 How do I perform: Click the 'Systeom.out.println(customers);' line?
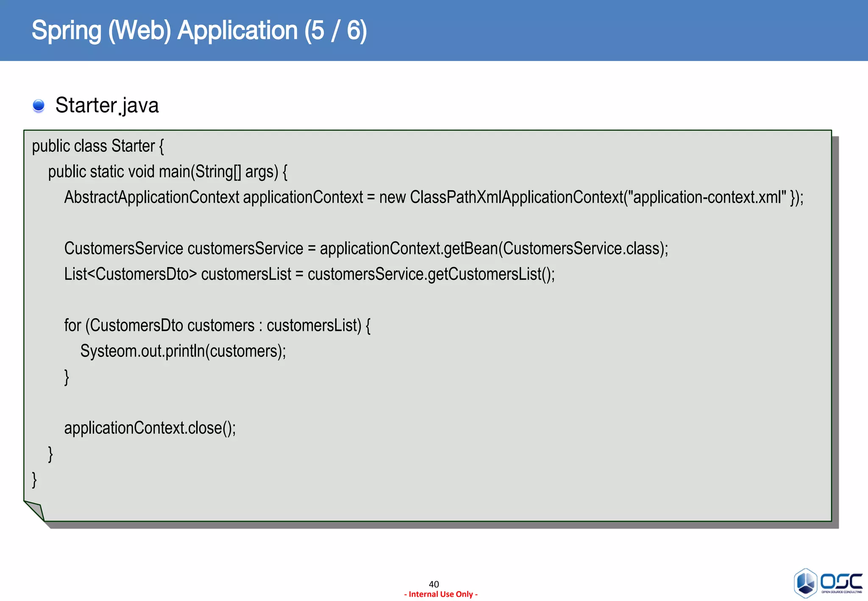183,351
